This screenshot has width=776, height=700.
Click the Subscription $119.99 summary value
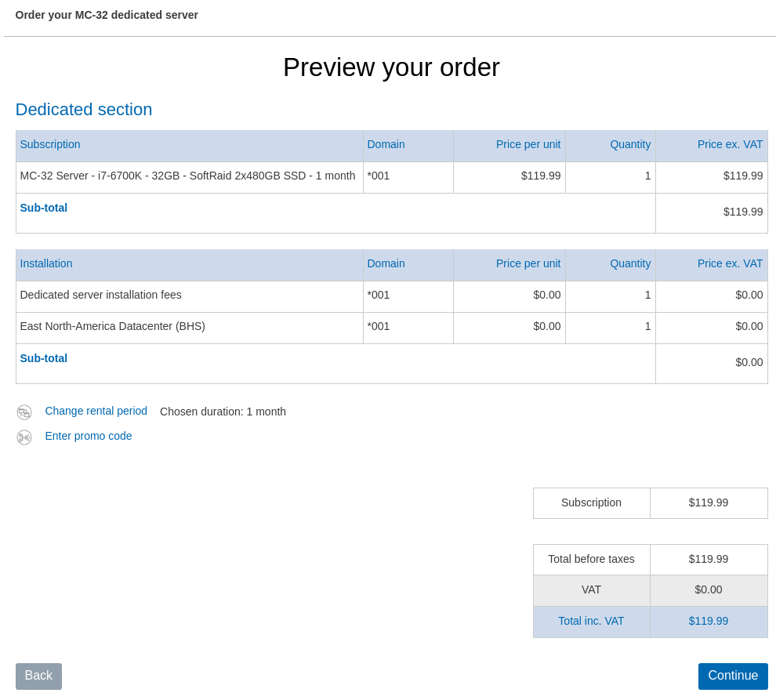coord(709,503)
